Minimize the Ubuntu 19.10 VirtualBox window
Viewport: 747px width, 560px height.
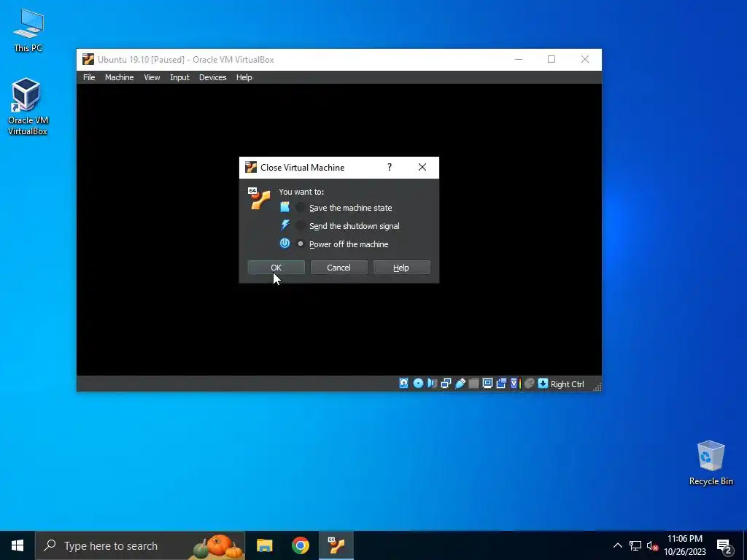click(519, 59)
